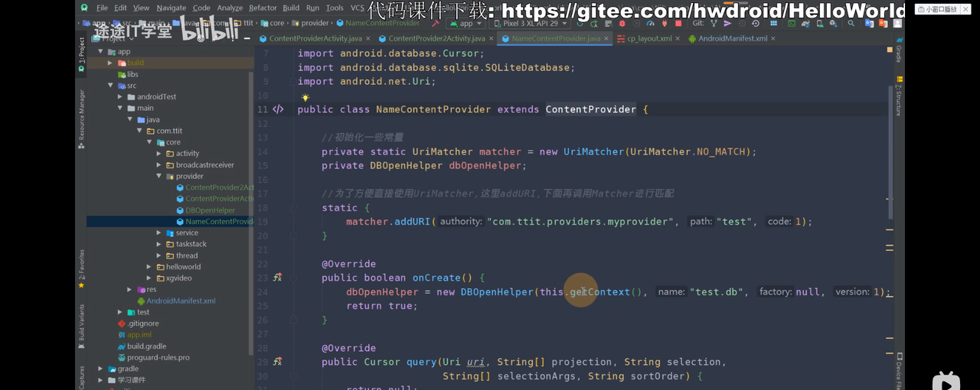The height and width of the screenshot is (390, 980).
Task: Open the app run configuration dropdown
Action: (467, 23)
